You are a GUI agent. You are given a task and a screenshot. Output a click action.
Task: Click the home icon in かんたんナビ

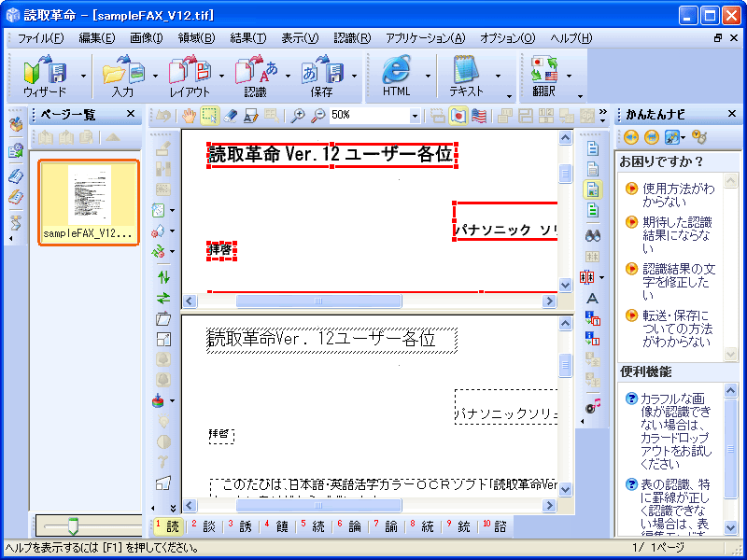[x=651, y=137]
